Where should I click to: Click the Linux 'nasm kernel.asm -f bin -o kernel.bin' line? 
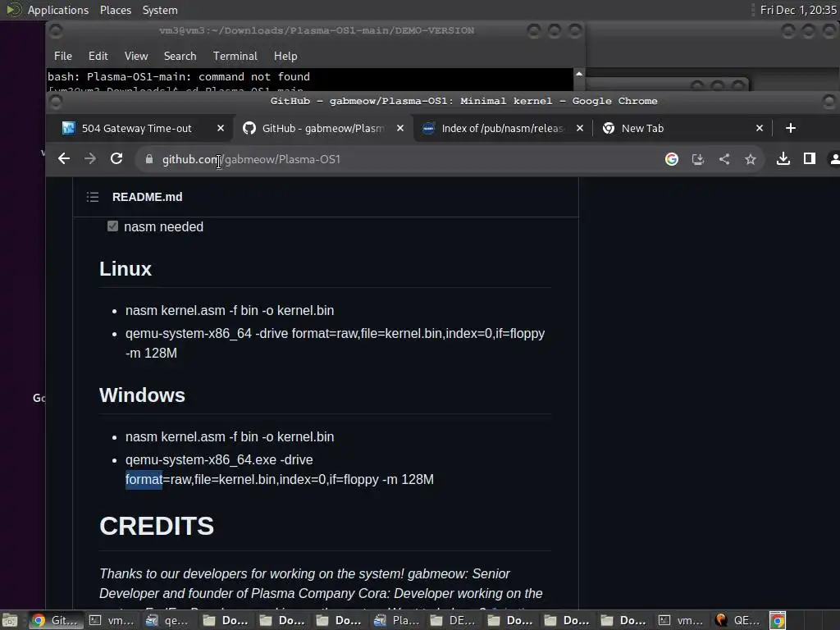[x=230, y=311]
